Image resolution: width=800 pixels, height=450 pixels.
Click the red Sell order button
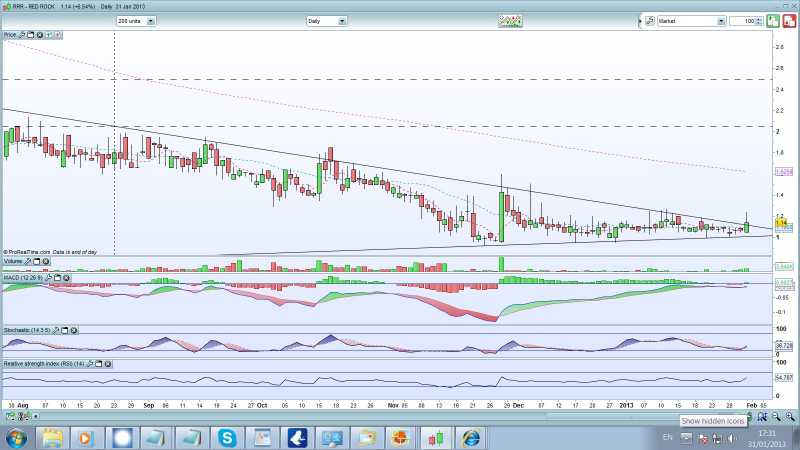[788, 20]
